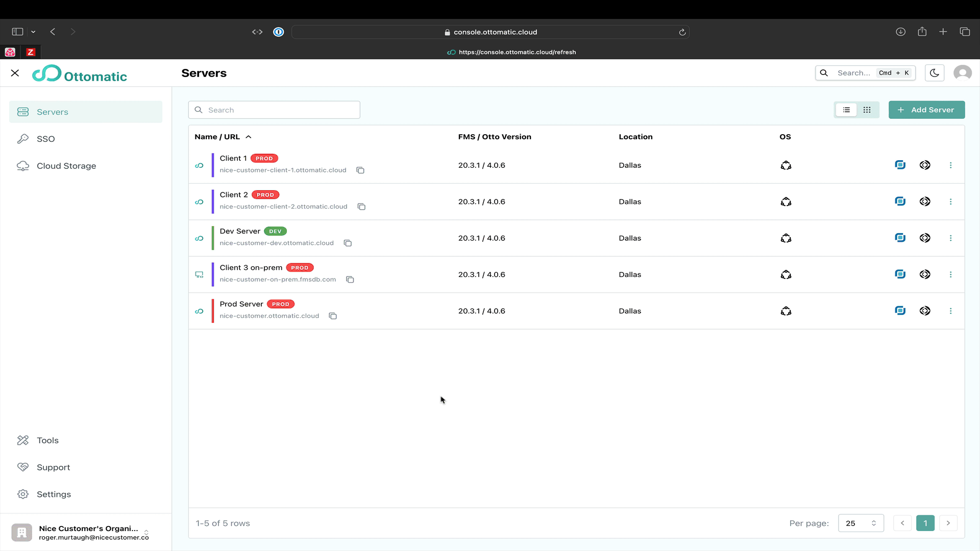The image size is (980, 551).
Task: Open FileMaker admin console for Client 1
Action: pos(900,165)
